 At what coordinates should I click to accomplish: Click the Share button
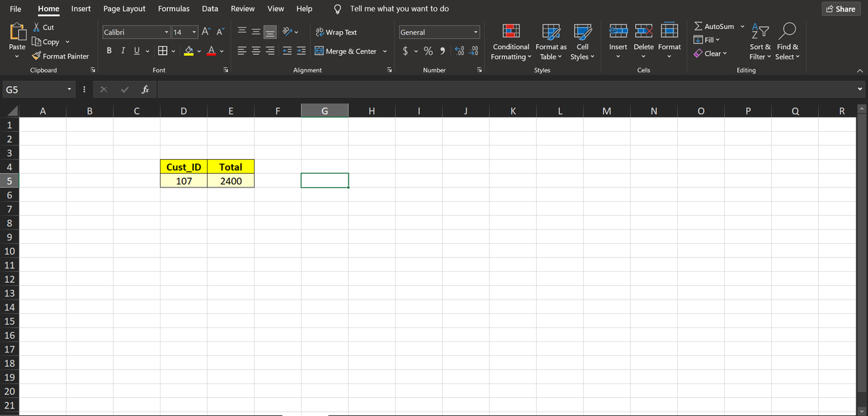pos(841,9)
